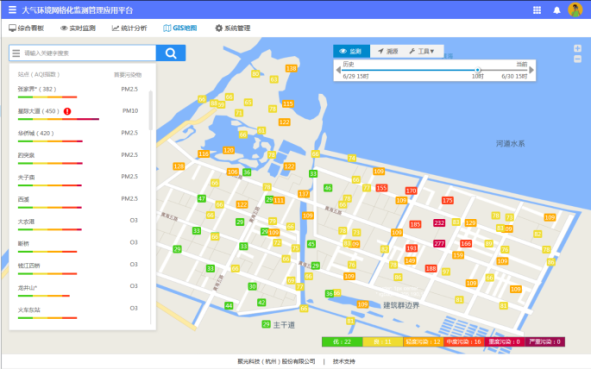Screen dimensions: 591x369
Task: Click the tracing arrow button on map toolbar
Action: (x=388, y=51)
